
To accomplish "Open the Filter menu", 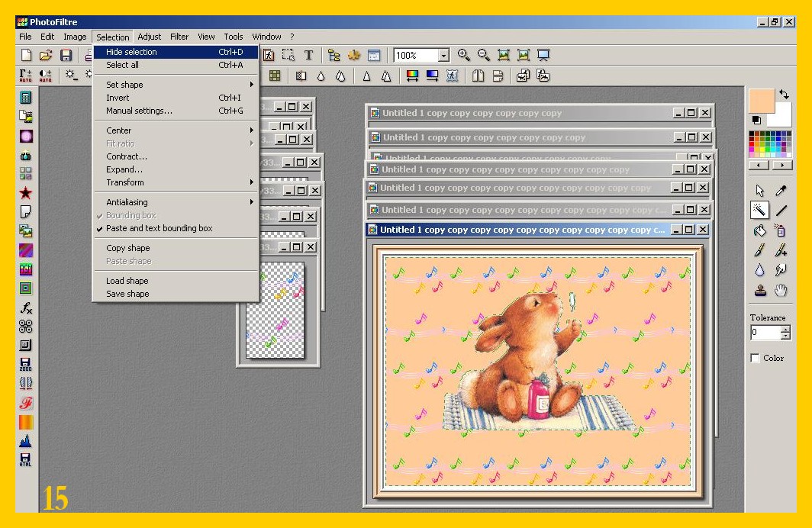I will [x=179, y=37].
